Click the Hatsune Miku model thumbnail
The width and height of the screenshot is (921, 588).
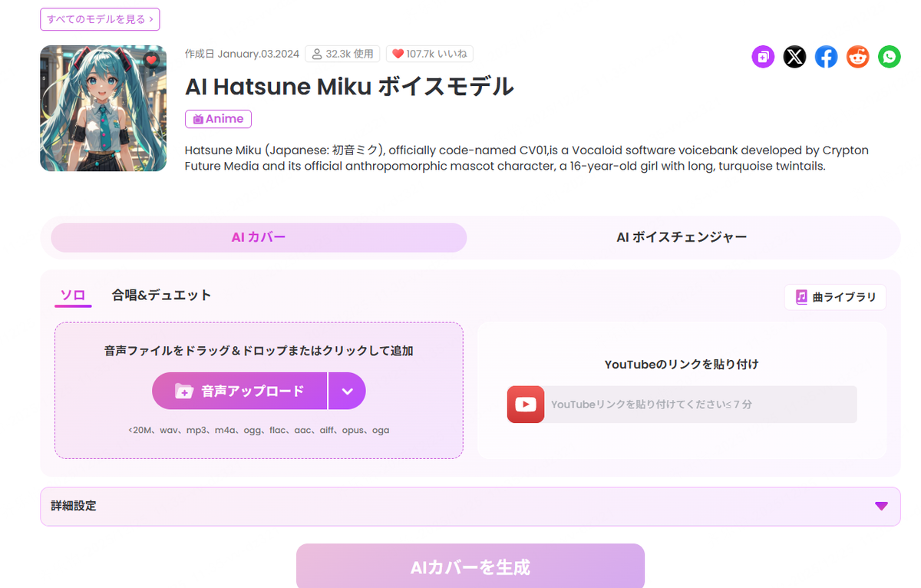104,108
